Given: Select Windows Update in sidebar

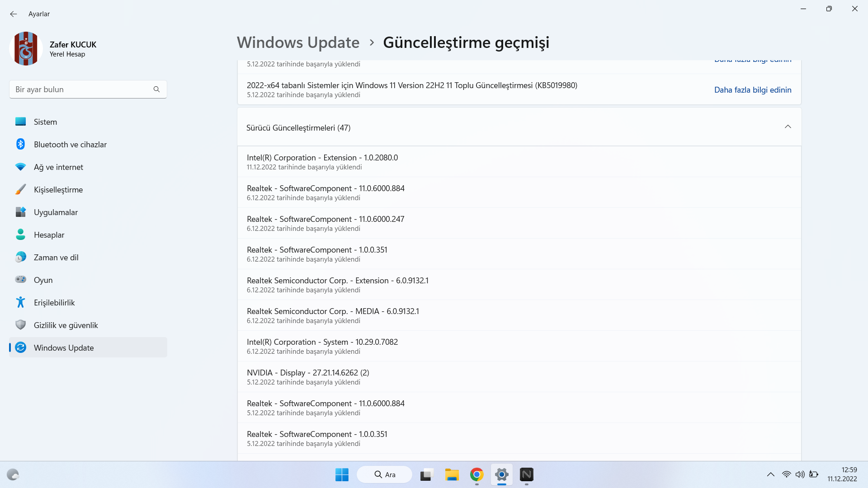Looking at the screenshot, I should coord(64,348).
